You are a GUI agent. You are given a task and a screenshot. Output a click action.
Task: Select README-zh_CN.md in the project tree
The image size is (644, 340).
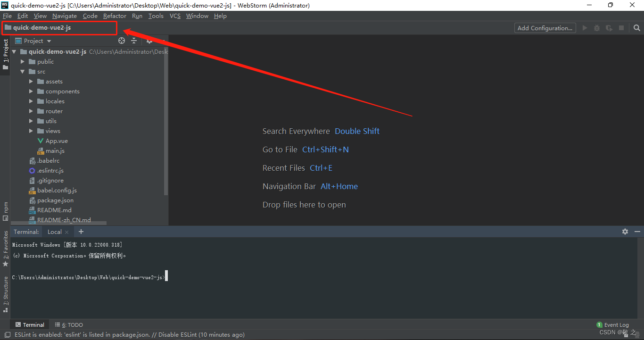click(x=64, y=220)
